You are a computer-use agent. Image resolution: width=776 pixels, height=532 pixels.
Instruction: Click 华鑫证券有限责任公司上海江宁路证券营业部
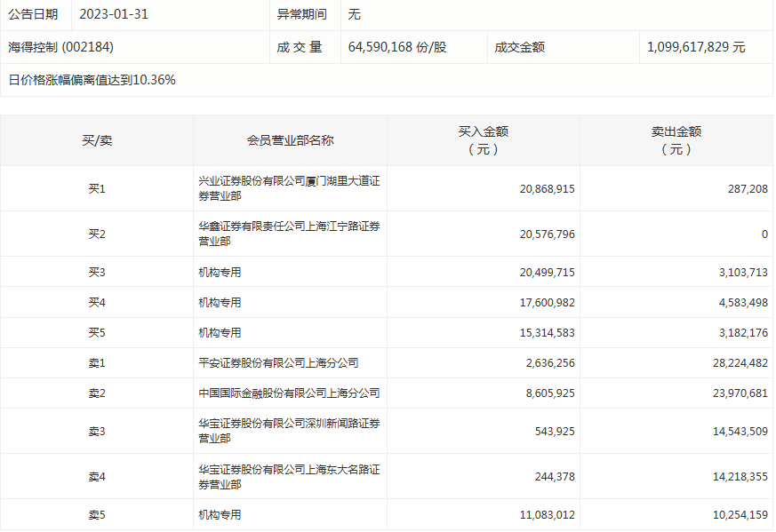(289, 234)
